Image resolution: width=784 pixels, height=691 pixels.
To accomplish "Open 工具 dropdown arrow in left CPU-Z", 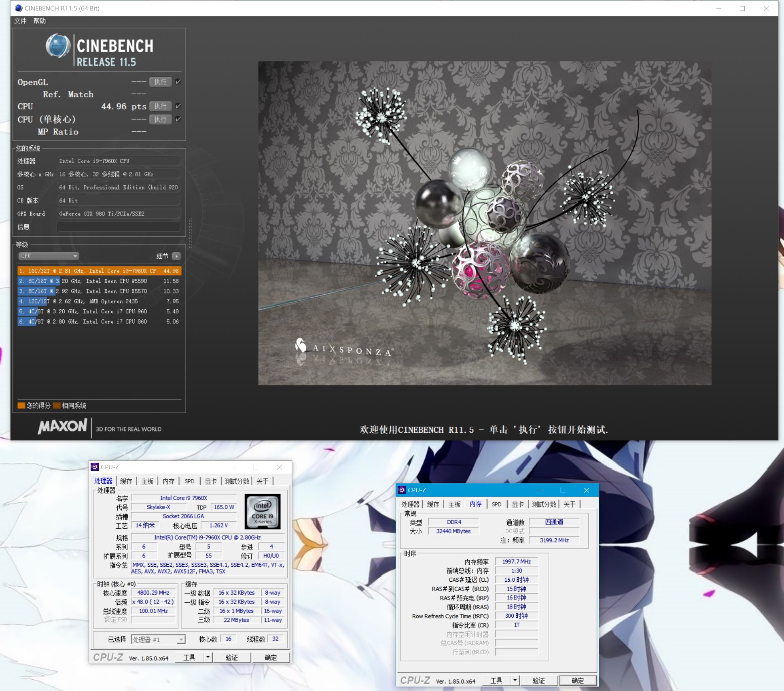I will (x=208, y=657).
